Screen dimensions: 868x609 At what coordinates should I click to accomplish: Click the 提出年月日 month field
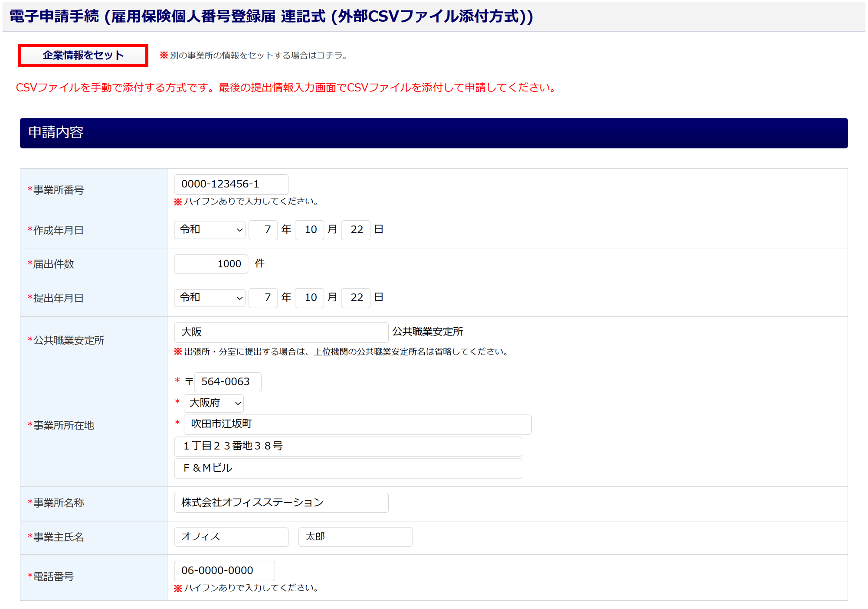point(309,298)
